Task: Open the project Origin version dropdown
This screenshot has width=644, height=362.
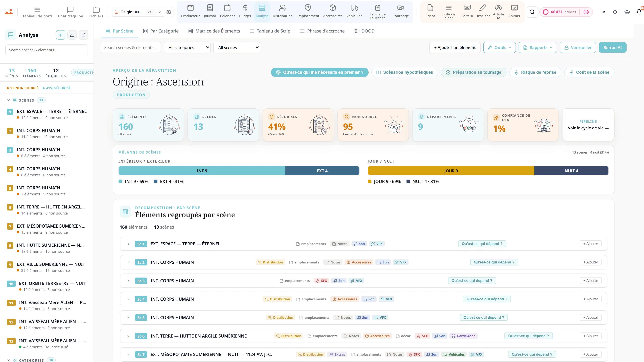Action: 138,12
